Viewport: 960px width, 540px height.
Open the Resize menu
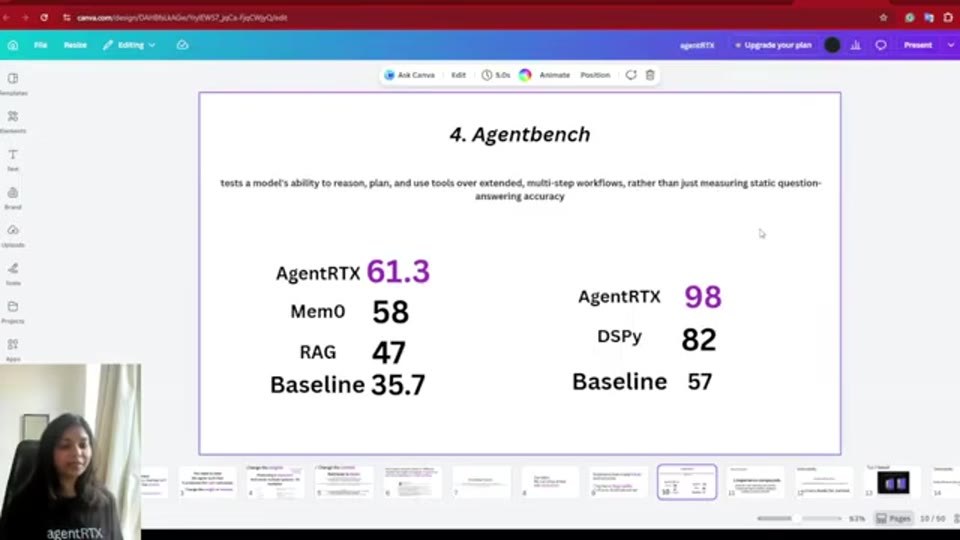(x=75, y=45)
